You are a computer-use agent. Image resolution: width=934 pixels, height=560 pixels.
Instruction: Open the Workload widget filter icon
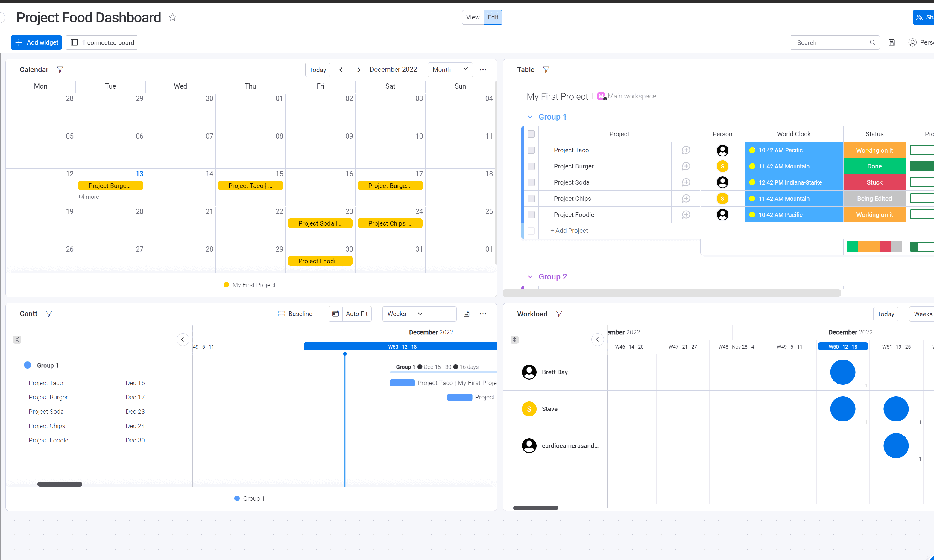pyautogui.click(x=559, y=314)
